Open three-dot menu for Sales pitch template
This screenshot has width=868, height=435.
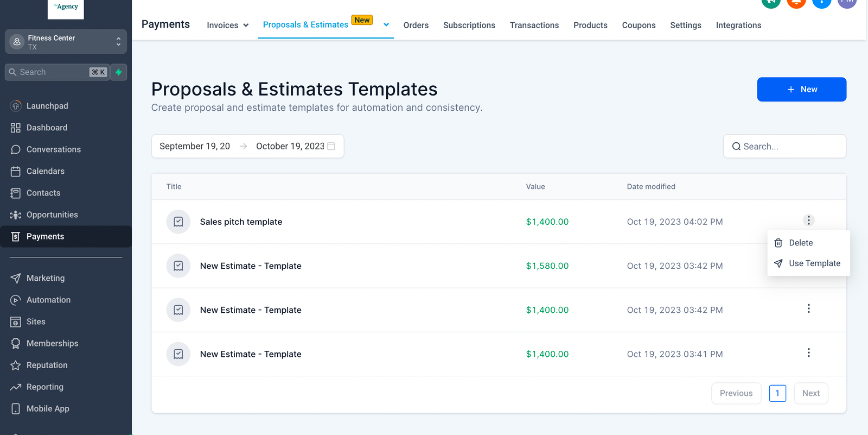(x=808, y=220)
